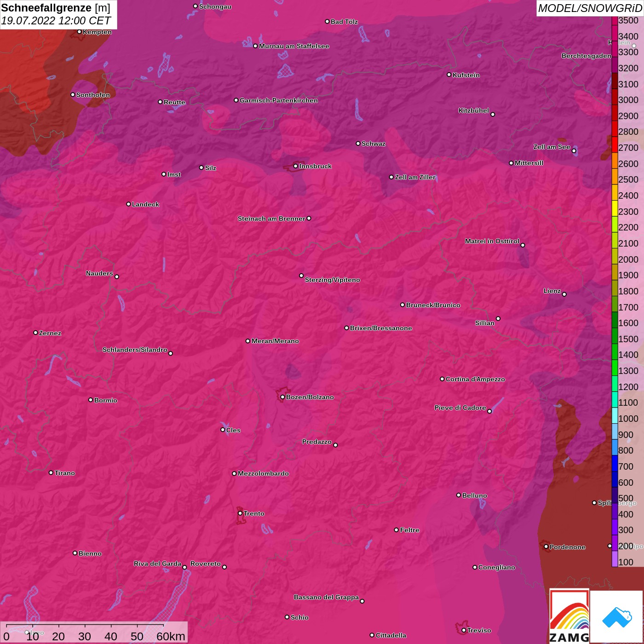Click the Bruneck/Brunico label
Screen dimensions: 644x644
click(433, 305)
